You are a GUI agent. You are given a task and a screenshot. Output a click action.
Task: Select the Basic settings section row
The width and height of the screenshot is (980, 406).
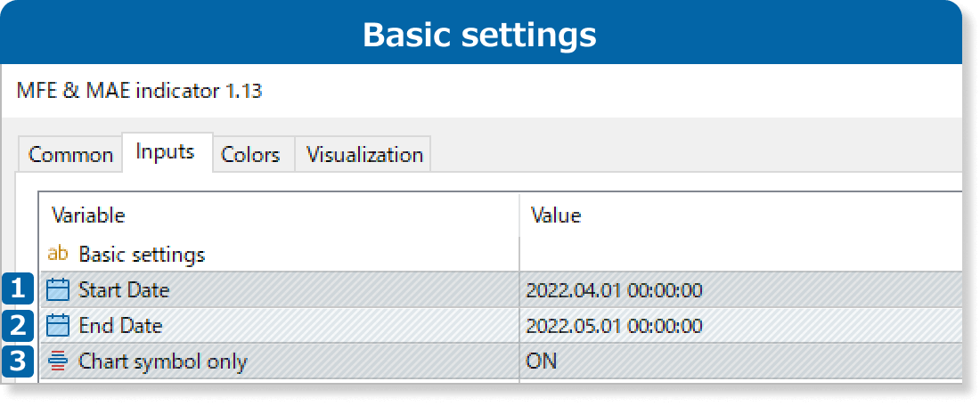click(x=142, y=255)
